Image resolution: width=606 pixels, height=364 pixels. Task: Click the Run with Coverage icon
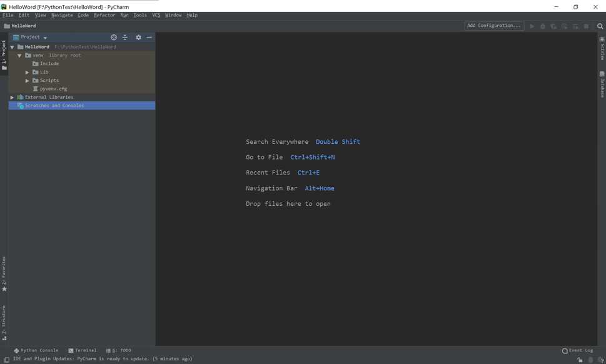pos(553,26)
